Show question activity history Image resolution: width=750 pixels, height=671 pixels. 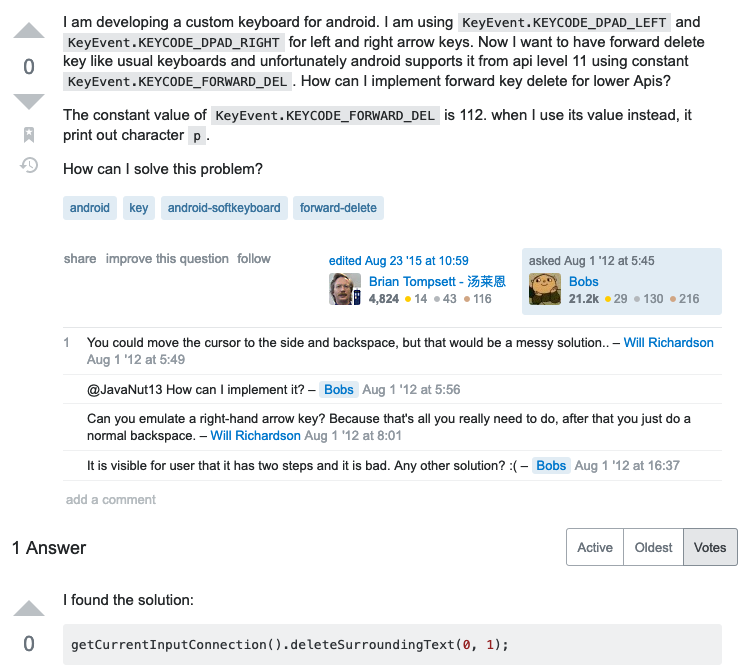pyautogui.click(x=29, y=165)
